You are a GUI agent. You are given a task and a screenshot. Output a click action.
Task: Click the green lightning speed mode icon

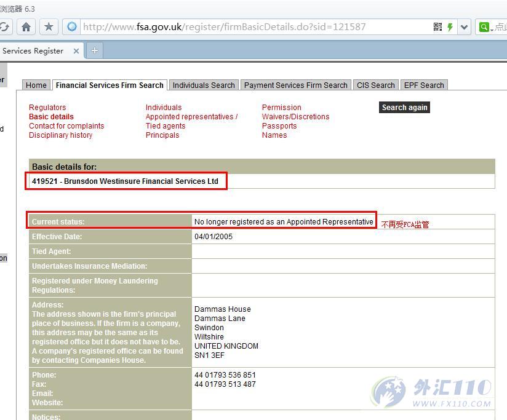click(x=450, y=27)
